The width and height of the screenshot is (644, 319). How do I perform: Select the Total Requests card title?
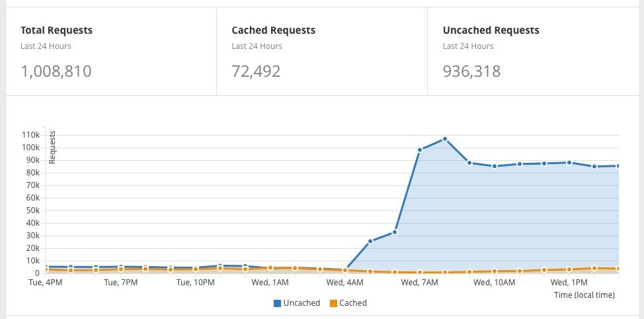point(56,30)
